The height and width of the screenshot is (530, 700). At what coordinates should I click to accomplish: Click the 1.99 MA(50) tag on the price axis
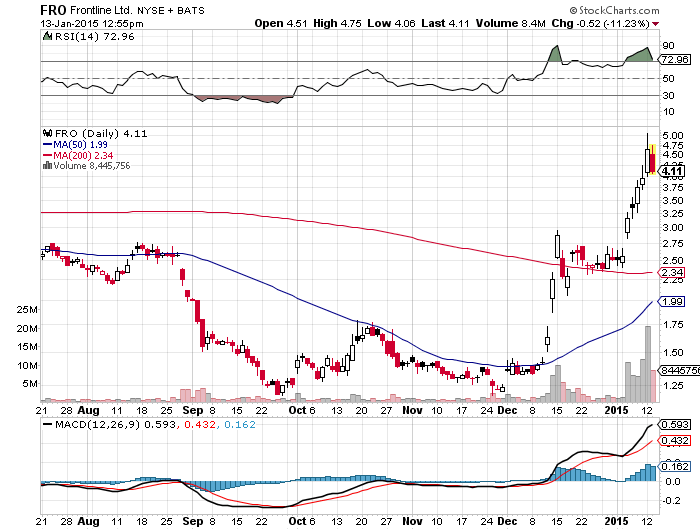click(x=672, y=302)
